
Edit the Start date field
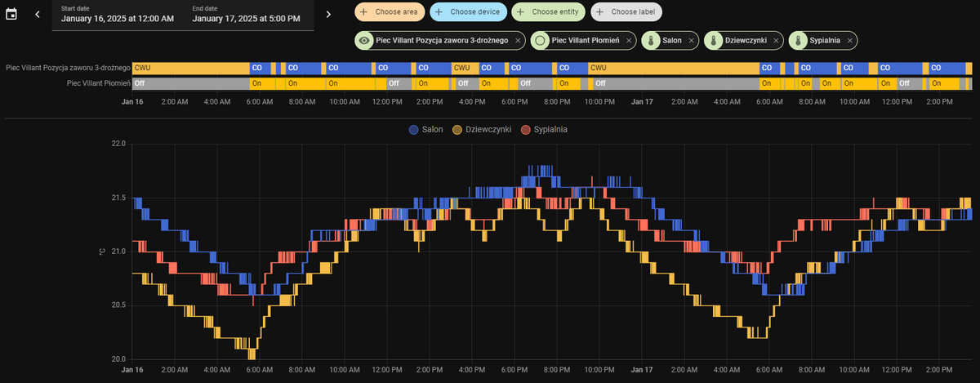click(118, 14)
